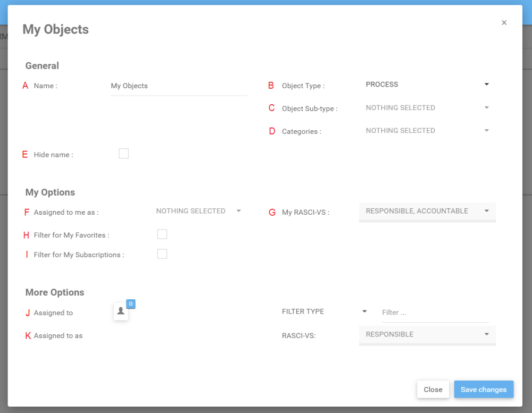Open the Assigned to me as dropdown
The width and height of the screenshot is (532, 413).
tap(198, 211)
